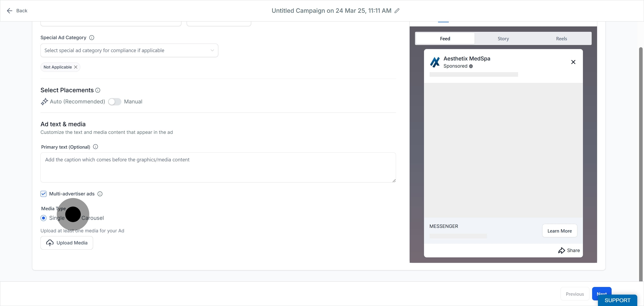
Task: Close the Aesthetix MedSpa ad preview
Action: (x=573, y=62)
